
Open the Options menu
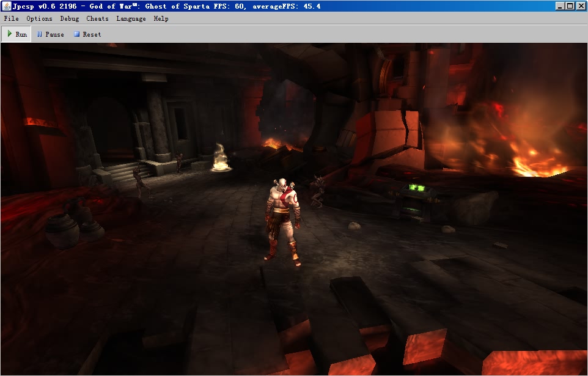pyautogui.click(x=39, y=18)
